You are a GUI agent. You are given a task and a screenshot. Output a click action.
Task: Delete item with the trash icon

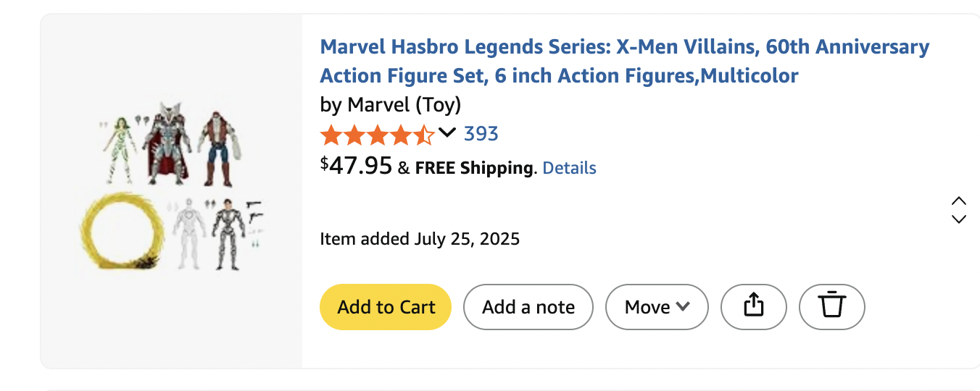(831, 307)
